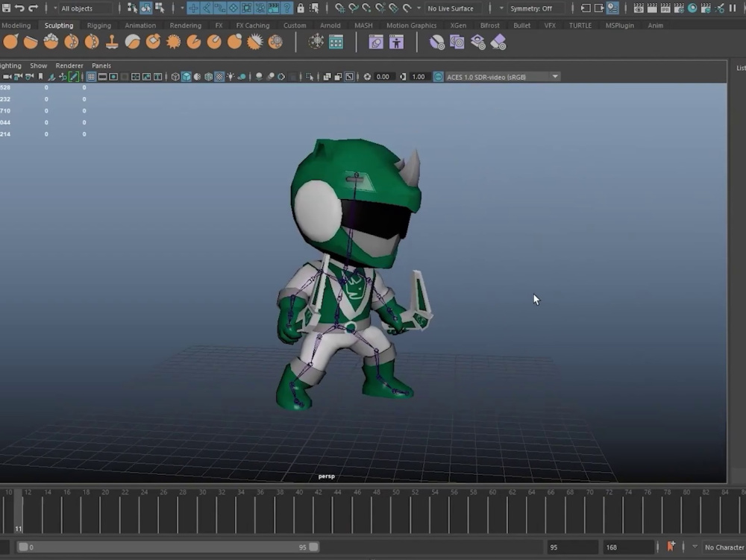Select the Fill spiked sculpt brush
746x560 pixels.
(x=255, y=42)
